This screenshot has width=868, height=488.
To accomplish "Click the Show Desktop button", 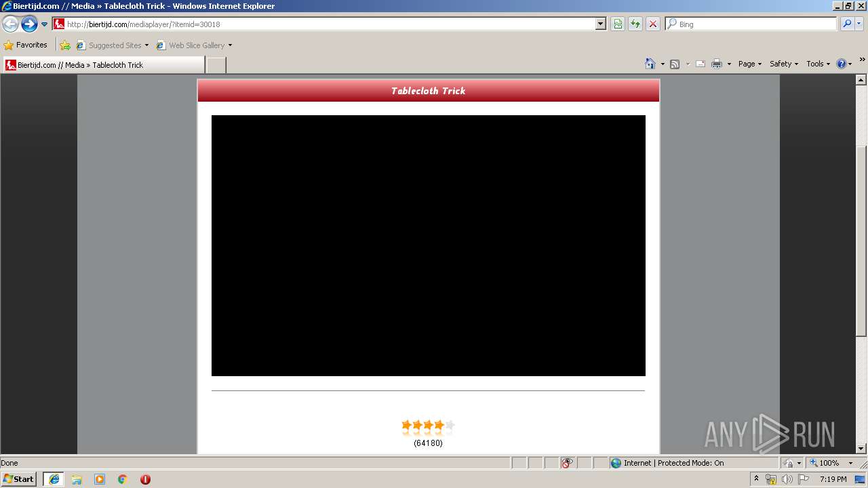I will pyautogui.click(x=860, y=479).
